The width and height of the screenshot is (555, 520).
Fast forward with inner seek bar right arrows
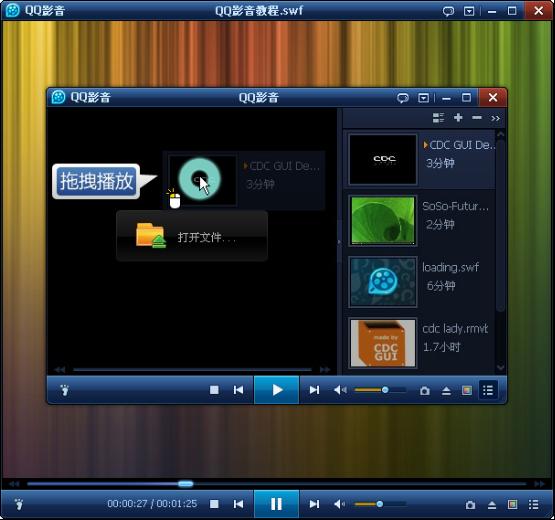tap(325, 370)
